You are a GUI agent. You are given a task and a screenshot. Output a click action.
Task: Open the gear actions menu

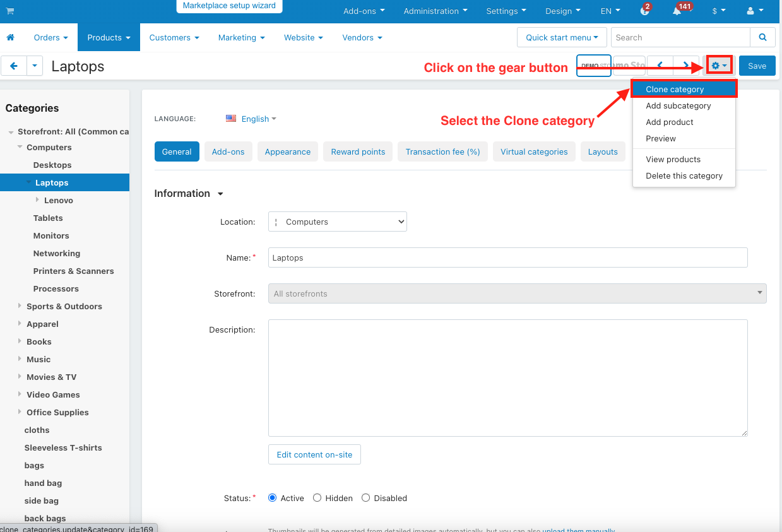pos(719,66)
